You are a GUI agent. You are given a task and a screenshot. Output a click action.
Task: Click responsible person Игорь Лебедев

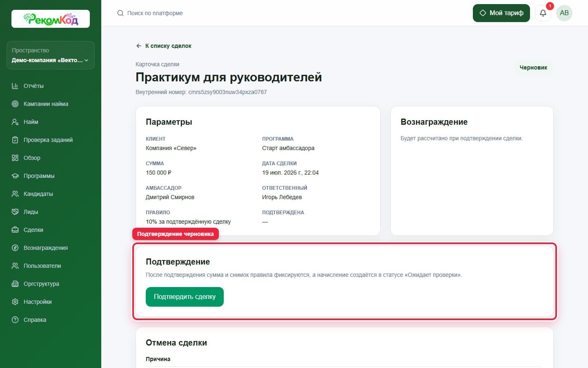click(x=282, y=197)
